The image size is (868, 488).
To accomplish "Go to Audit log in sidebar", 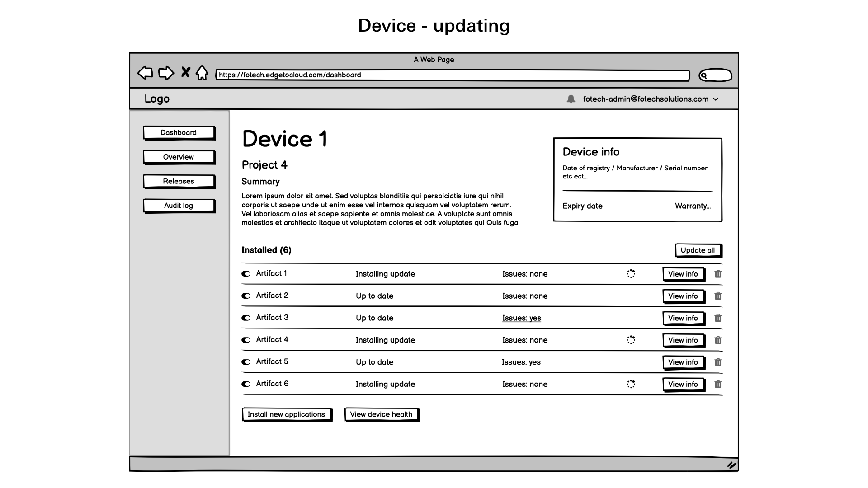I will (x=179, y=206).
